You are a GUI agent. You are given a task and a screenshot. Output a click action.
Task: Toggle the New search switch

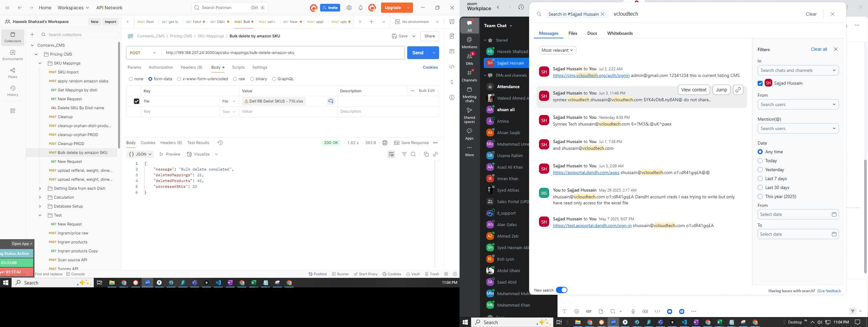pyautogui.click(x=561, y=290)
